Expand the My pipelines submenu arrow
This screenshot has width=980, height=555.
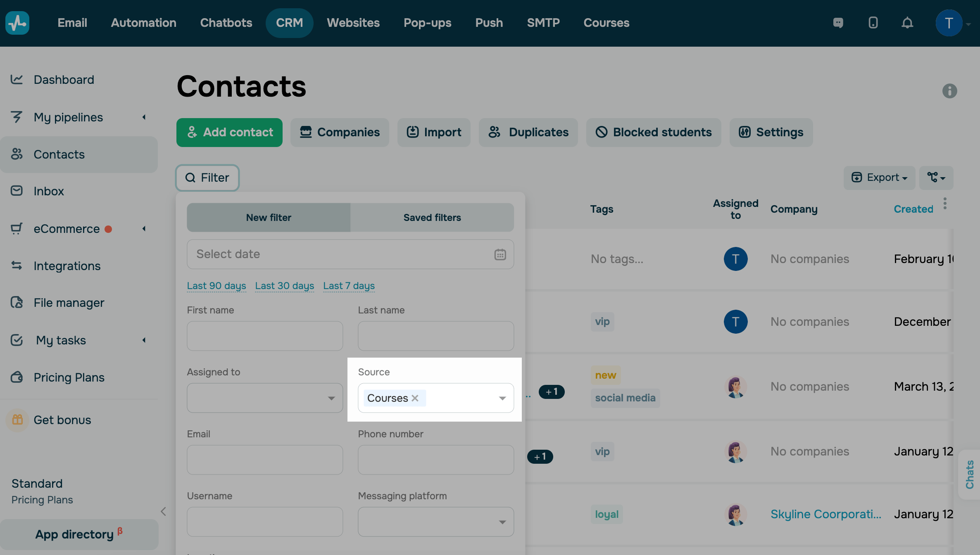point(144,117)
